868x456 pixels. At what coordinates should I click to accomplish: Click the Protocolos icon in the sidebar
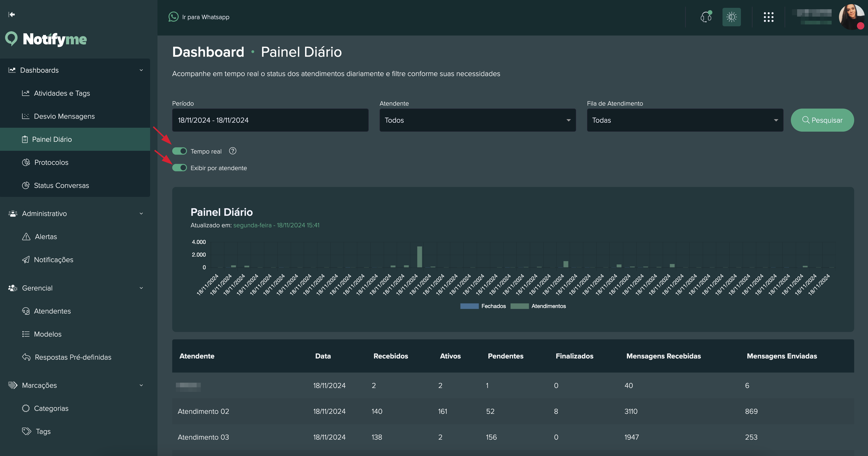tap(26, 162)
